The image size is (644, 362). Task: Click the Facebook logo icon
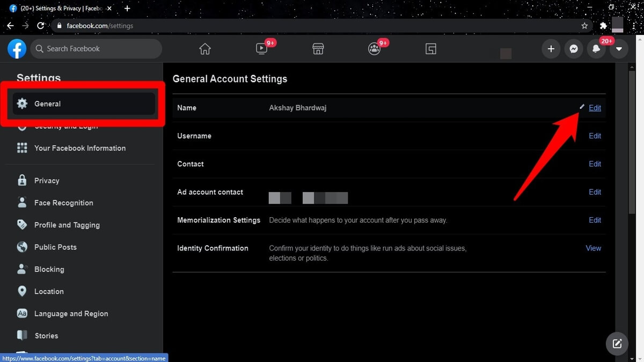pos(17,49)
